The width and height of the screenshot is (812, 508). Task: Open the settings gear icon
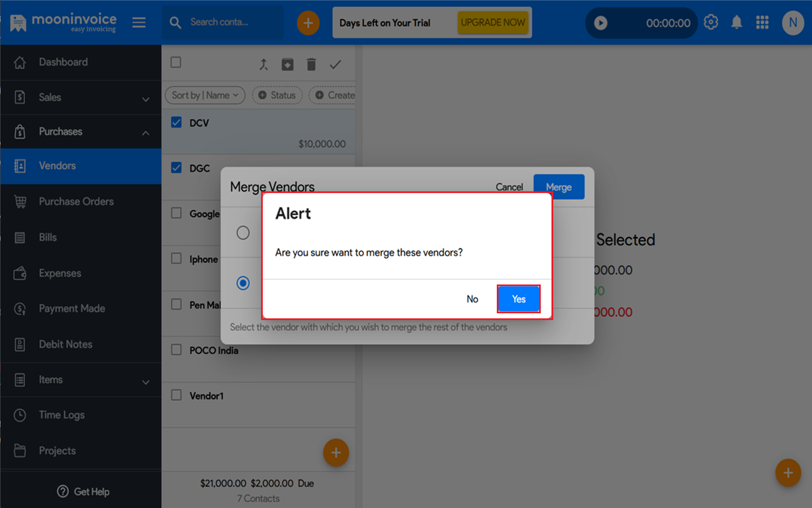click(x=711, y=22)
